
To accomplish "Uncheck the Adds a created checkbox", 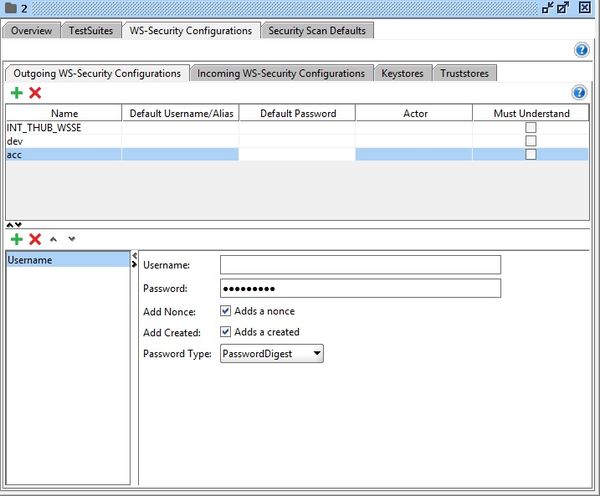I will click(226, 332).
